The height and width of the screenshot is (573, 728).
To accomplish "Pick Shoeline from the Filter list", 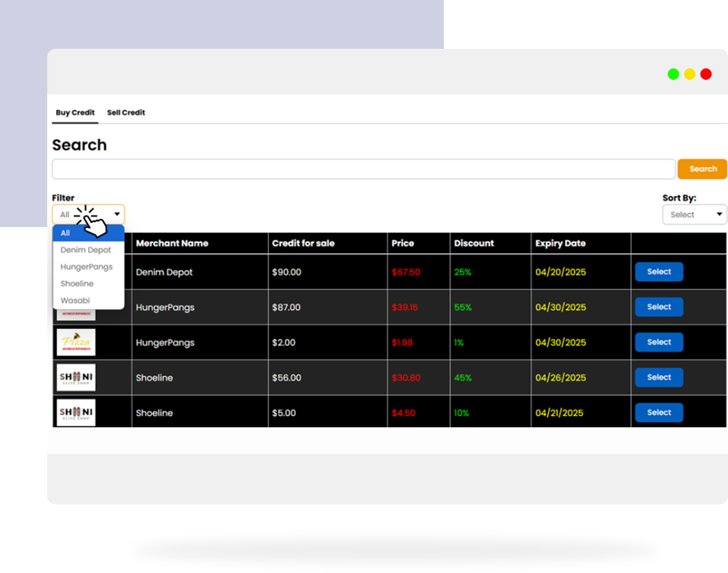I will 77,284.
